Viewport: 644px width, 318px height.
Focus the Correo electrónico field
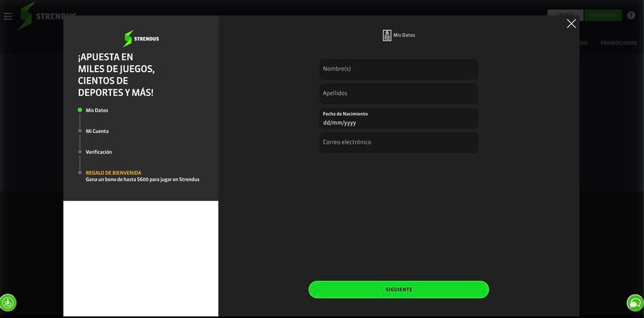pyautogui.click(x=399, y=142)
